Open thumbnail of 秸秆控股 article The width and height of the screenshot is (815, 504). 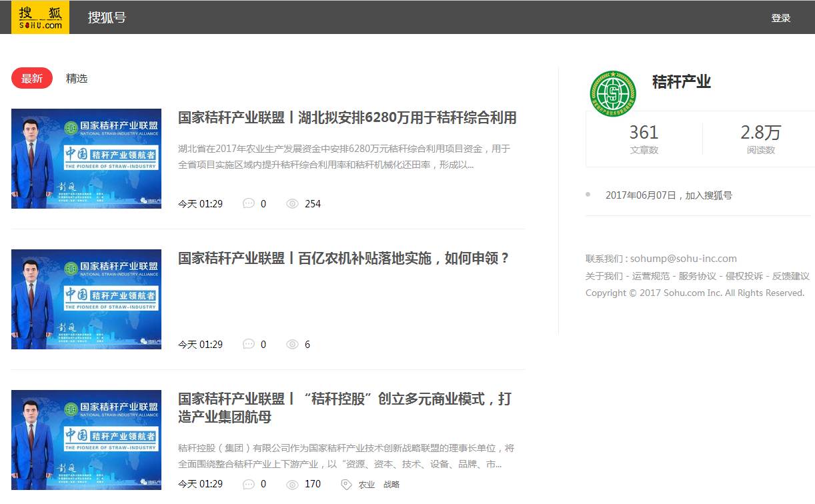click(x=86, y=440)
